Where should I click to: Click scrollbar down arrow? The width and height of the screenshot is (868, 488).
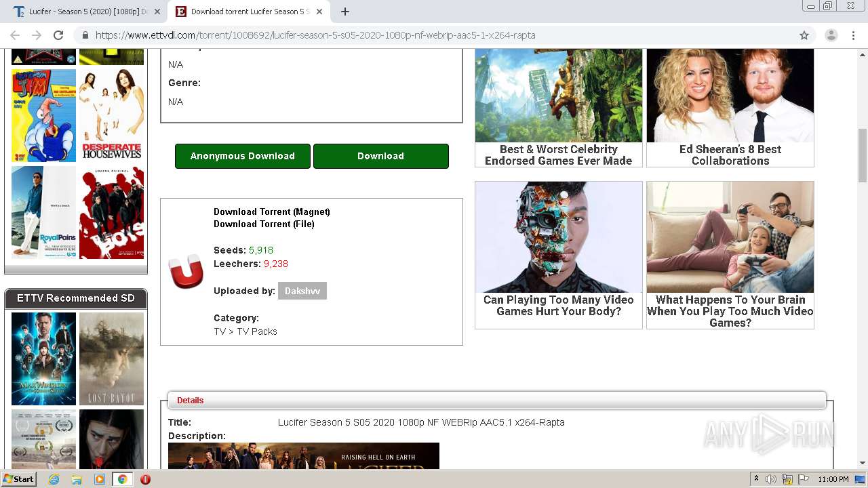[x=863, y=463]
